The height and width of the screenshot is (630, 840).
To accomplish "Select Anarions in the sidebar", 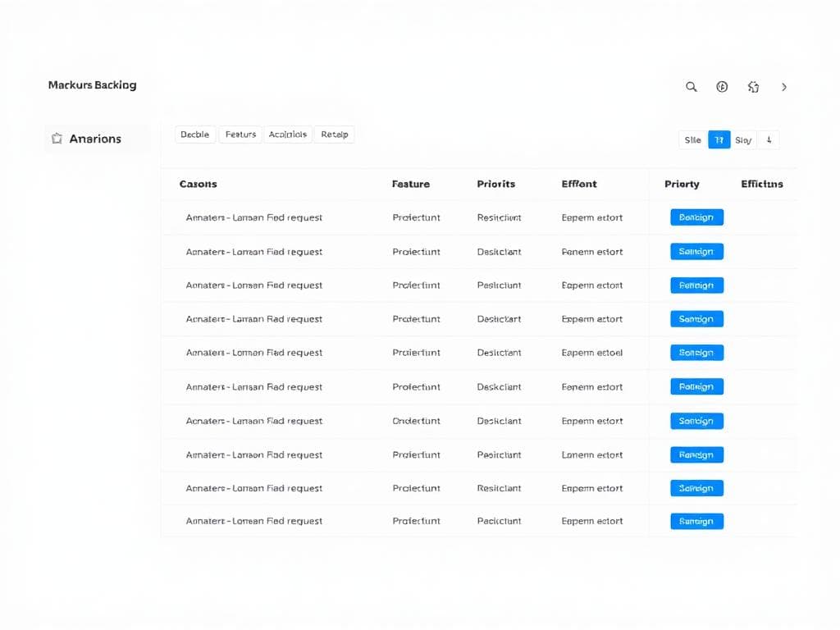I will pos(95,139).
